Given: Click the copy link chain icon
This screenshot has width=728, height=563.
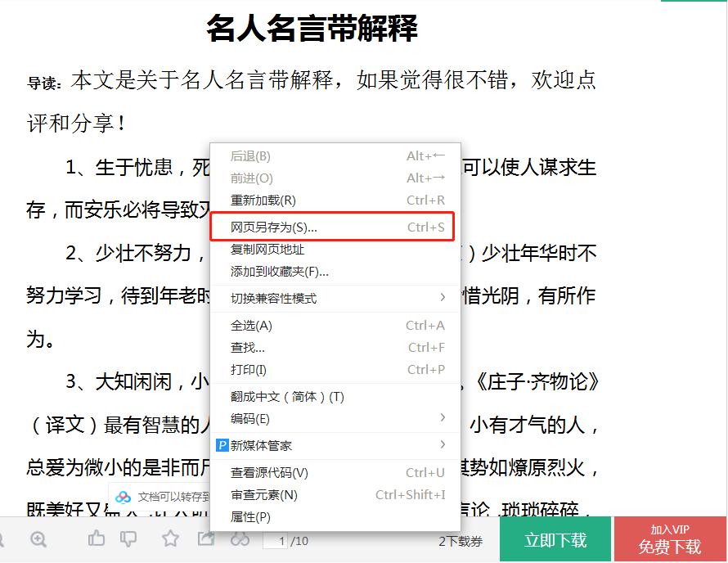Looking at the screenshot, I should click(x=240, y=538).
